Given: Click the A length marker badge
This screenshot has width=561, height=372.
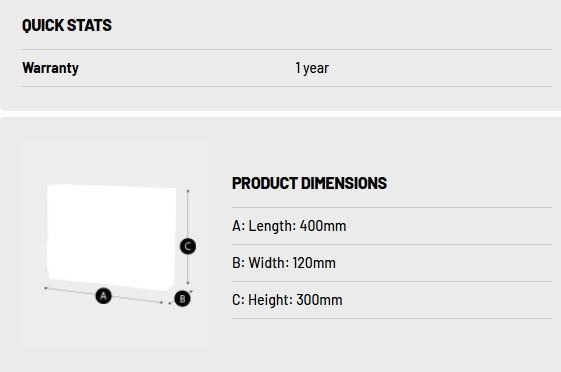Looking at the screenshot, I should [103, 296].
